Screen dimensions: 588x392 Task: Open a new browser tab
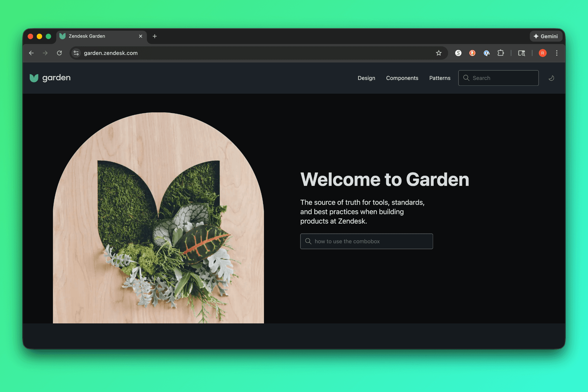pos(155,36)
